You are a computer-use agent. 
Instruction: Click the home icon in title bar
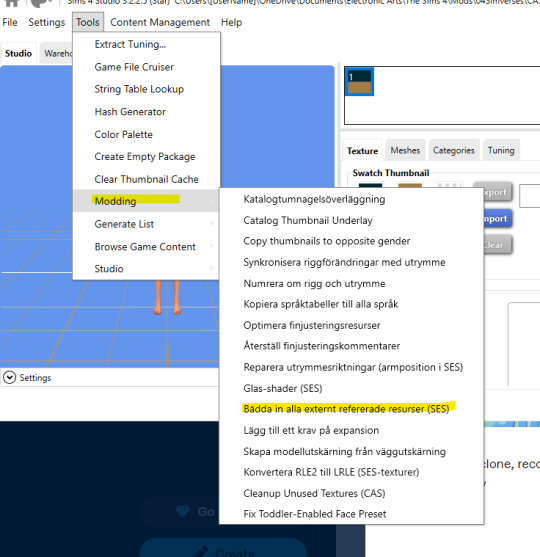point(11,3)
